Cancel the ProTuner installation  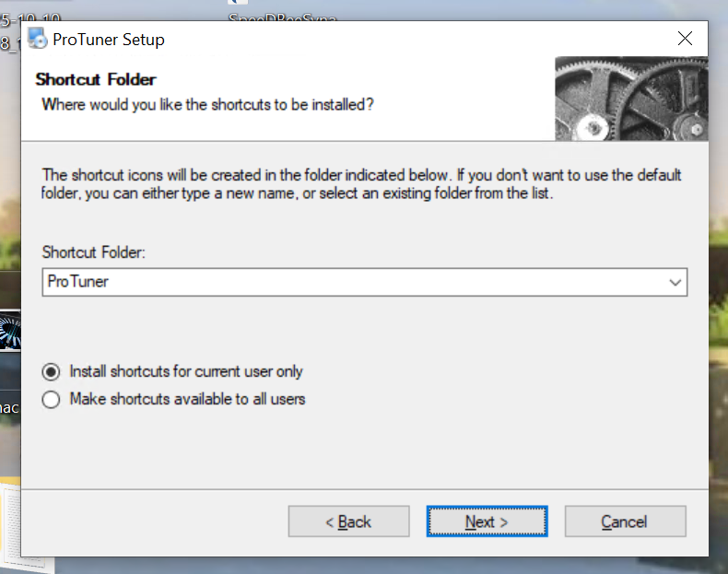click(625, 521)
